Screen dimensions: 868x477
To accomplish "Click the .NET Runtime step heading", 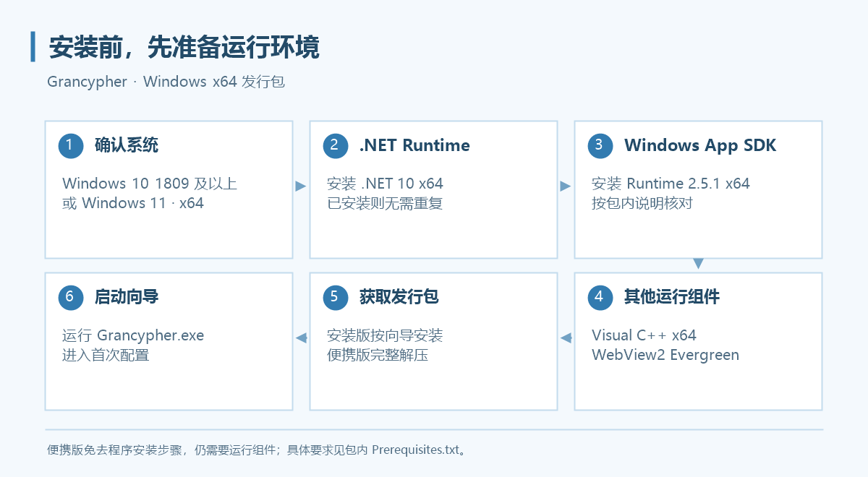I will click(x=414, y=145).
